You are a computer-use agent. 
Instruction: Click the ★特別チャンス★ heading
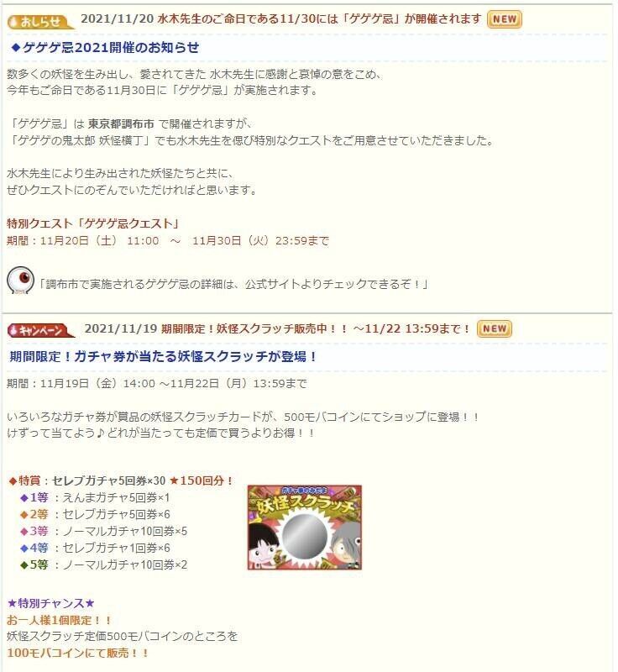click(50, 603)
